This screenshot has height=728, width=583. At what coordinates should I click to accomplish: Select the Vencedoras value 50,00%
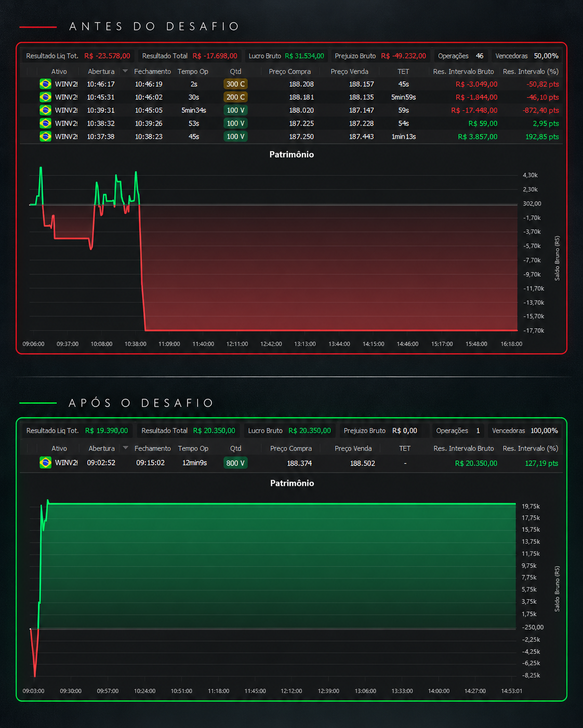546,56
